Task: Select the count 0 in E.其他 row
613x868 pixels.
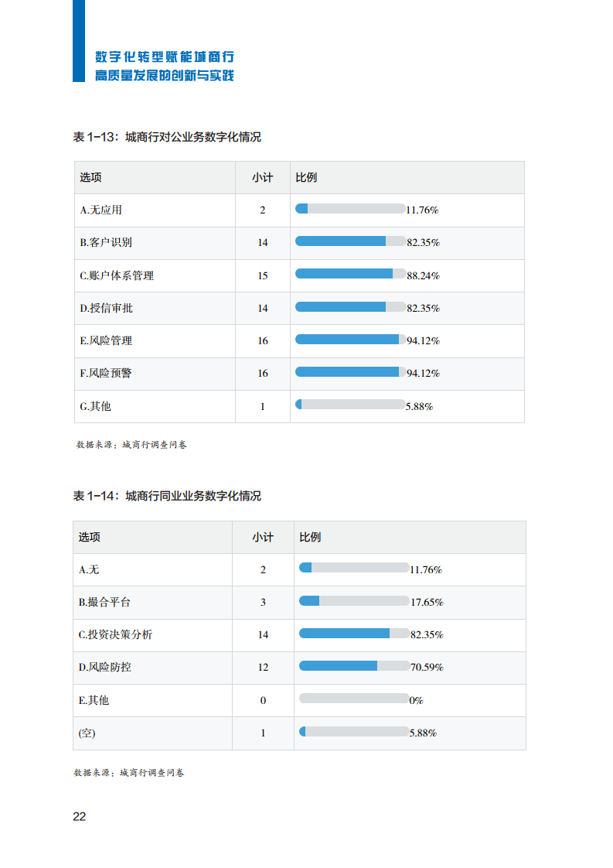Action: click(264, 700)
